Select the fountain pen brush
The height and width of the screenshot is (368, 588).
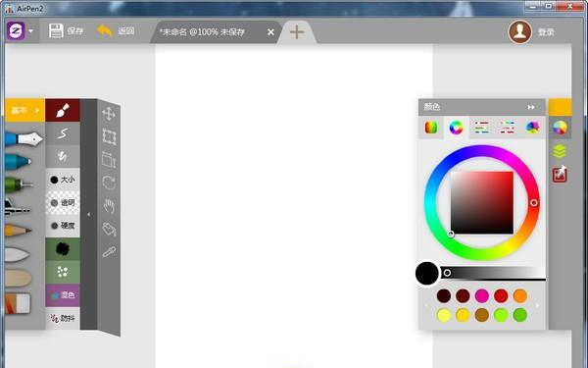pyautogui.click(x=24, y=139)
